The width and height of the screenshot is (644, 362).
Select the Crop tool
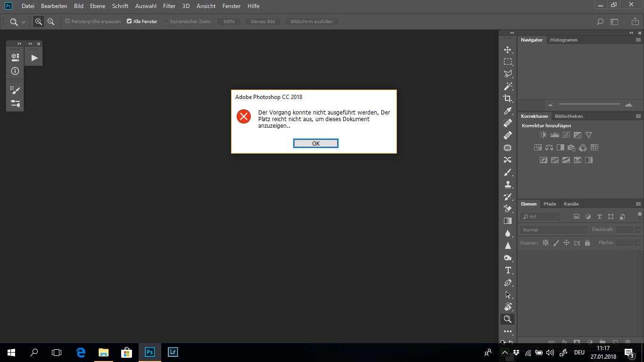(508, 99)
